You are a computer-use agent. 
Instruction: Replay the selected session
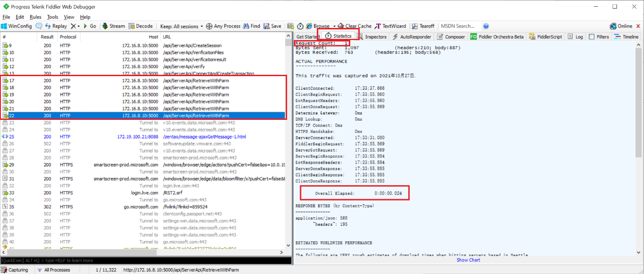[56, 26]
